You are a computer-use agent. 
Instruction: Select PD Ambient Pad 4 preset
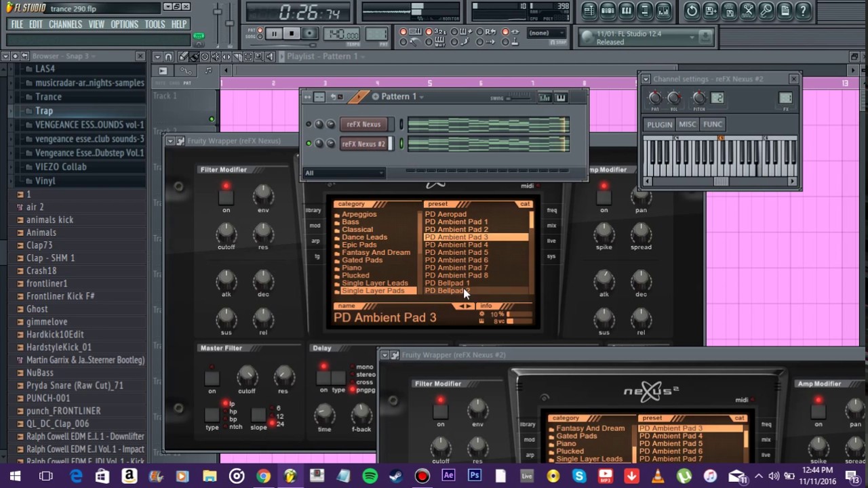456,245
